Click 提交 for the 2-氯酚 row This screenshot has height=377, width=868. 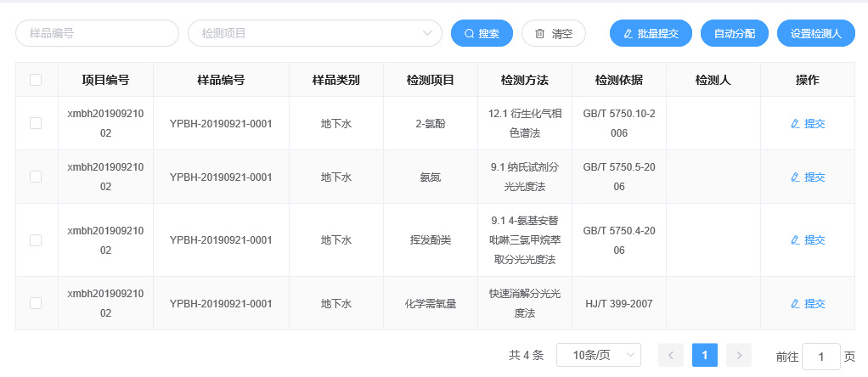(808, 124)
